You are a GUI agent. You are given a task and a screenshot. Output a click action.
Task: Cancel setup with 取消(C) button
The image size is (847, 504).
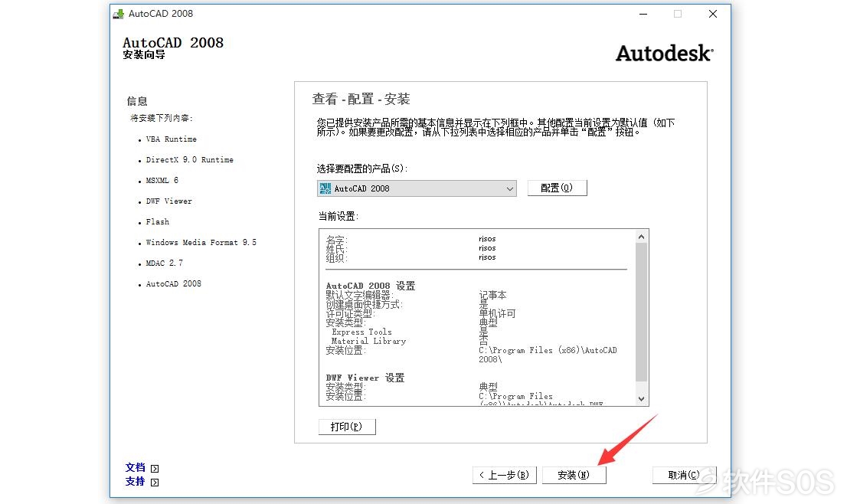tap(684, 476)
